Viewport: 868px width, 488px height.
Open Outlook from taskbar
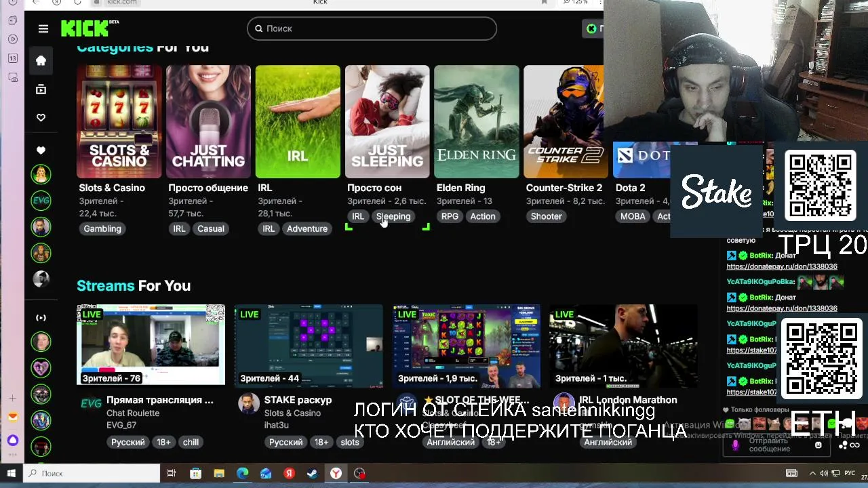(x=266, y=473)
